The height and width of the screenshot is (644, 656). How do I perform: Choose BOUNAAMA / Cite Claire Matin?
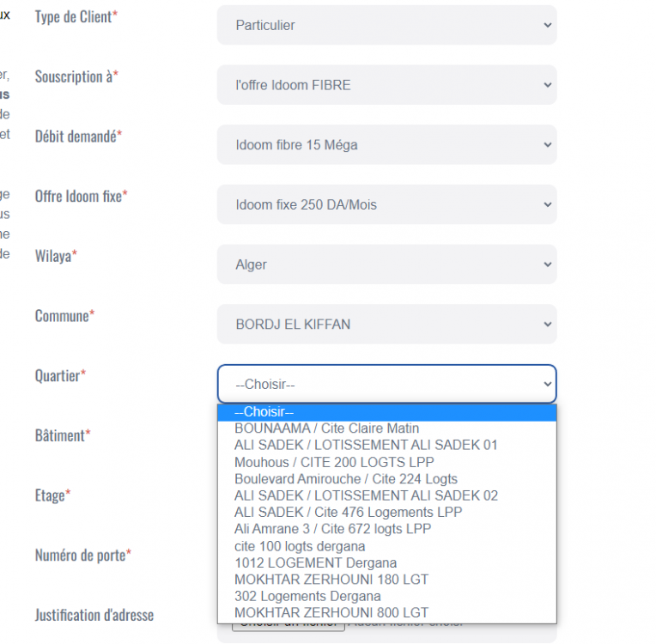tap(386, 428)
